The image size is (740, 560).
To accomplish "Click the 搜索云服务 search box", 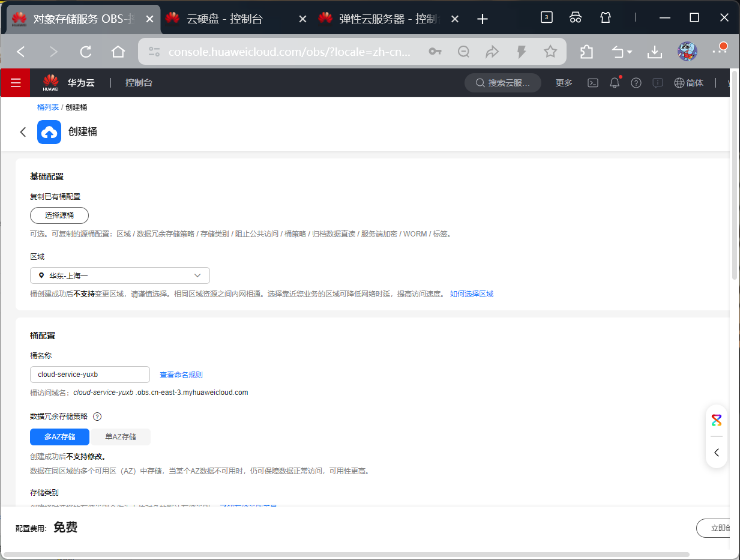I will pos(503,83).
